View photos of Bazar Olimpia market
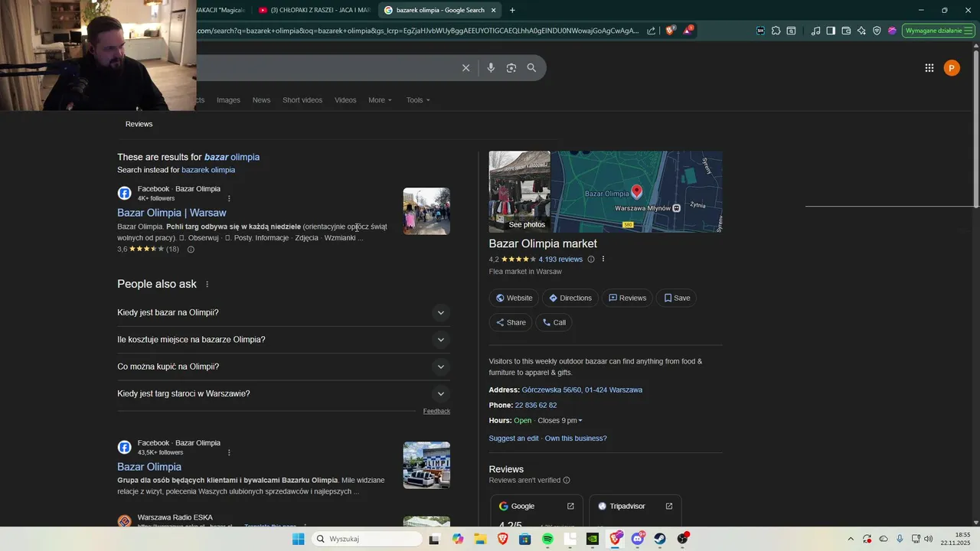Screen dimensions: 980x551 519,192
